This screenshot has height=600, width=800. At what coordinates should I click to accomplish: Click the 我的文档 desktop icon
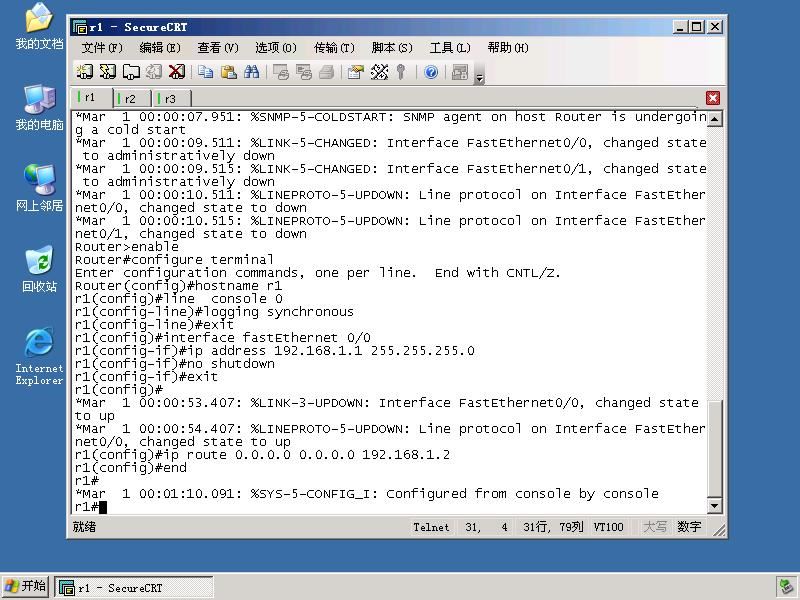point(39,26)
